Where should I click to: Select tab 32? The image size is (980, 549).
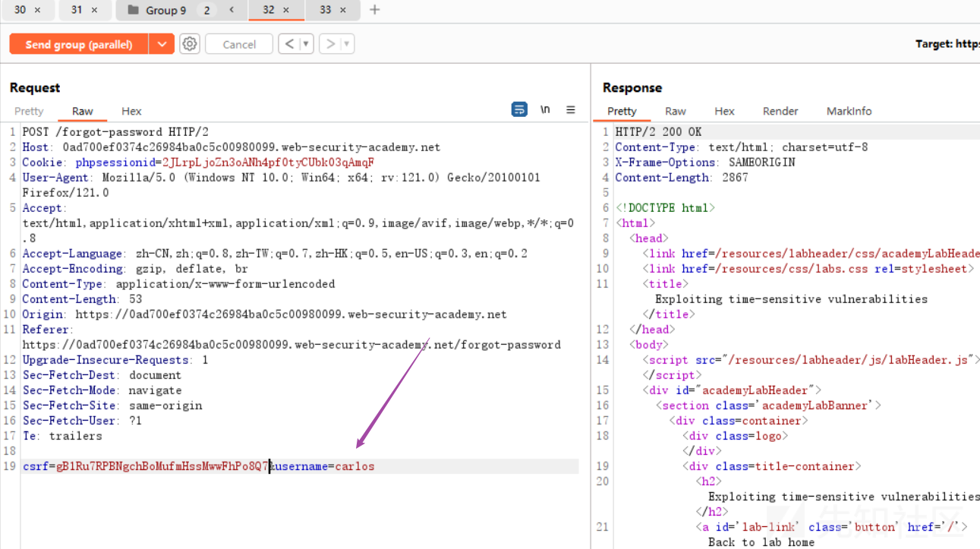(269, 10)
